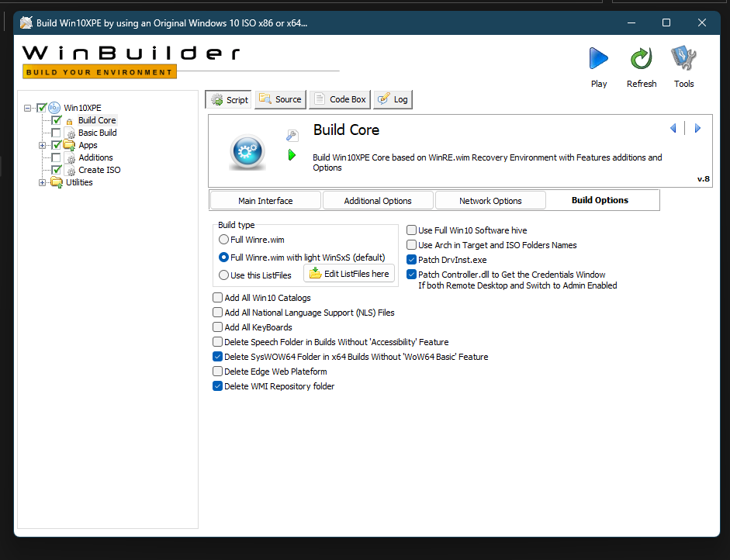Click the Build Core lock icon

pos(69,121)
